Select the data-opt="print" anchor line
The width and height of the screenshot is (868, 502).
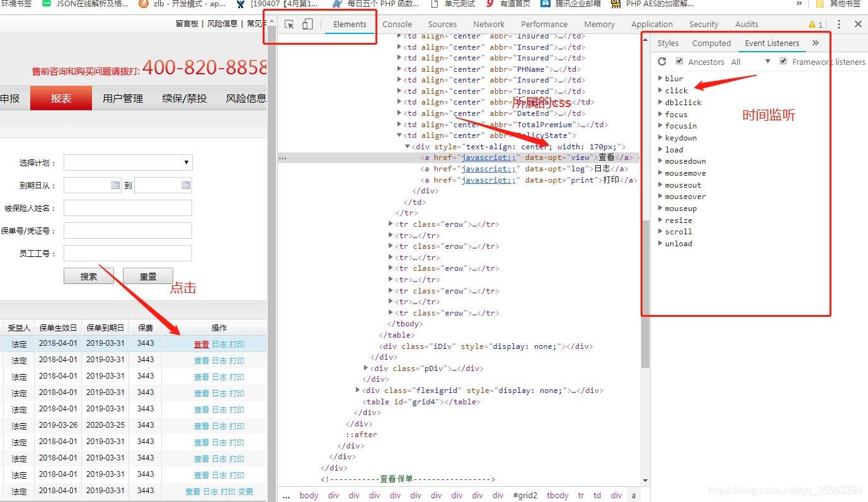pyautogui.click(x=528, y=180)
